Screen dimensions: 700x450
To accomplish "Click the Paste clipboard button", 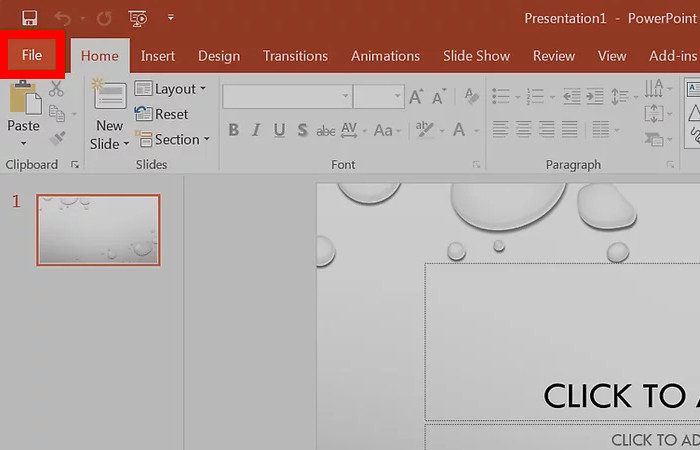I will click(x=24, y=106).
